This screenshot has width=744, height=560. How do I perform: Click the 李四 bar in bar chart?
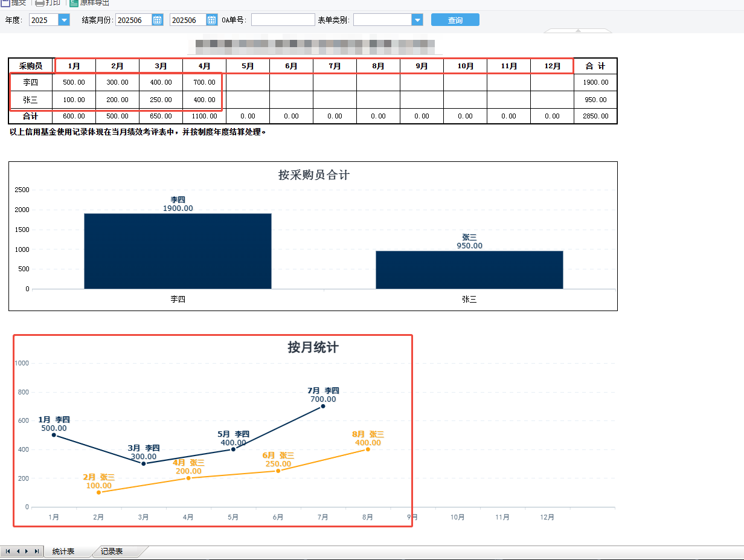pyautogui.click(x=178, y=251)
